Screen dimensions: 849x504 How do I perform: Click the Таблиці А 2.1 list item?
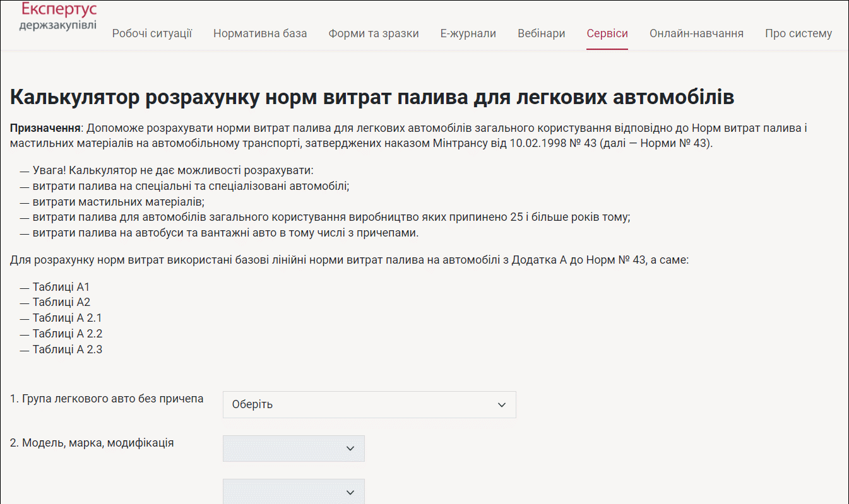click(x=67, y=318)
